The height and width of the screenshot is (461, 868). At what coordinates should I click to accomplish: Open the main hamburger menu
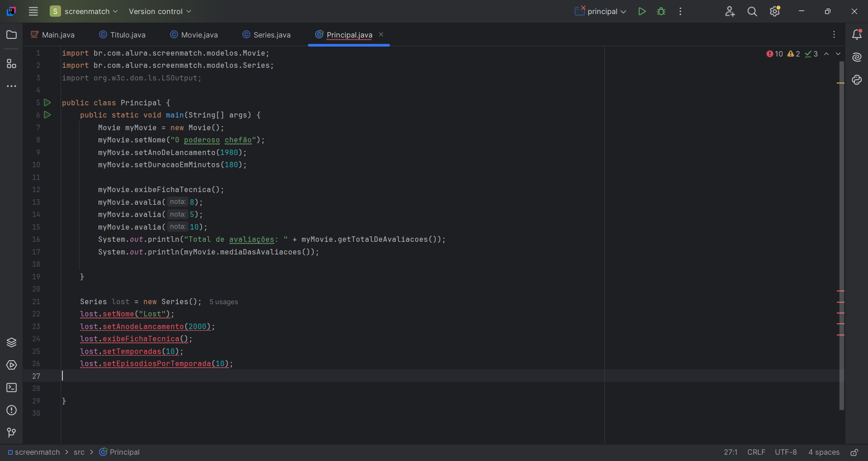[33, 11]
